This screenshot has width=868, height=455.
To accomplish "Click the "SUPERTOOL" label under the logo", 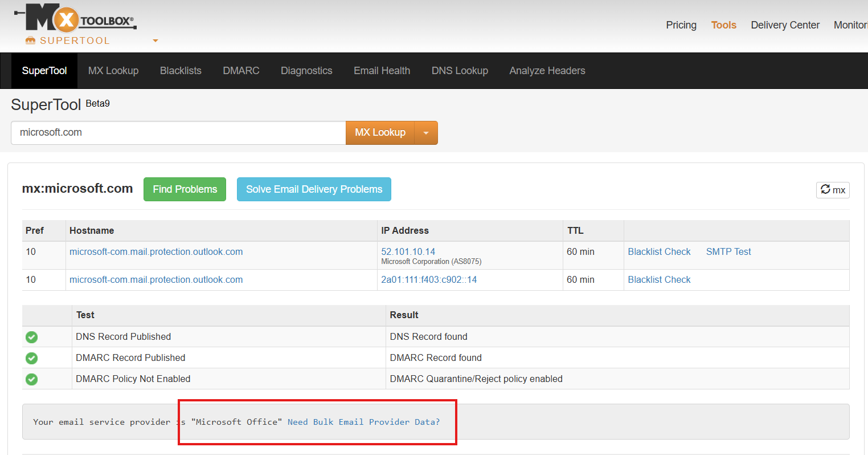I will (x=75, y=40).
